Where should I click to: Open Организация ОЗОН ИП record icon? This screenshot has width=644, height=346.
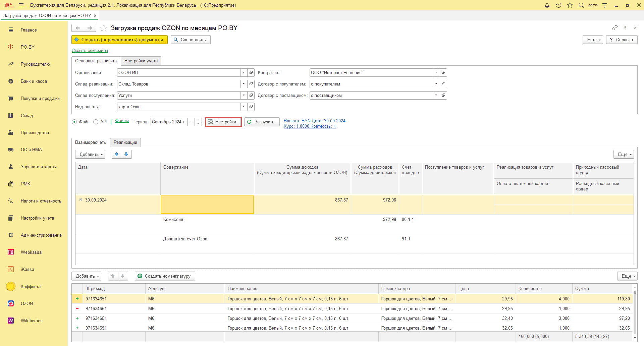point(251,72)
